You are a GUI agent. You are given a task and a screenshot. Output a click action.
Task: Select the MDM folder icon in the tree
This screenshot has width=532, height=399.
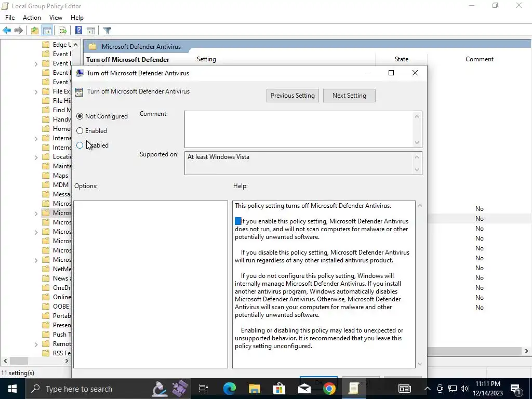46,184
